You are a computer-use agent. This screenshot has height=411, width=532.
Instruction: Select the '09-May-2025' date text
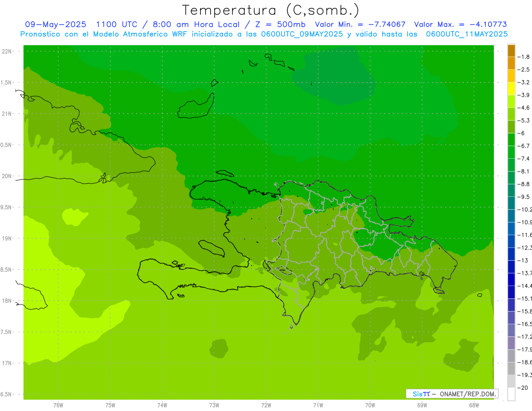56,24
